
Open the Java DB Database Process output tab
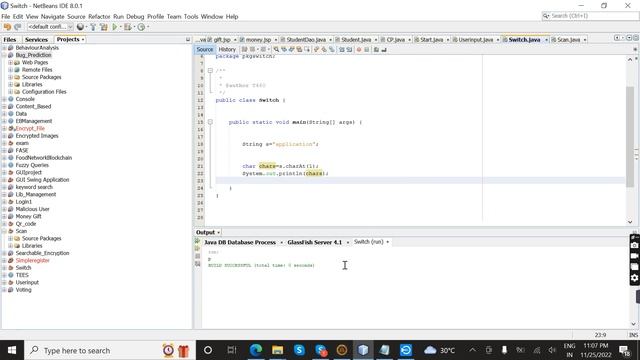click(240, 242)
